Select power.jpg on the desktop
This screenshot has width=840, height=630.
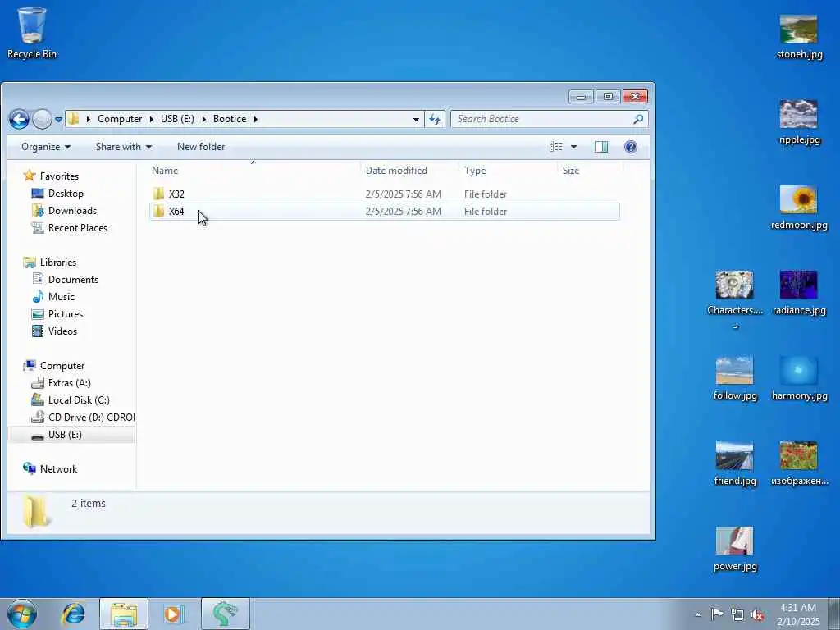[734, 549]
